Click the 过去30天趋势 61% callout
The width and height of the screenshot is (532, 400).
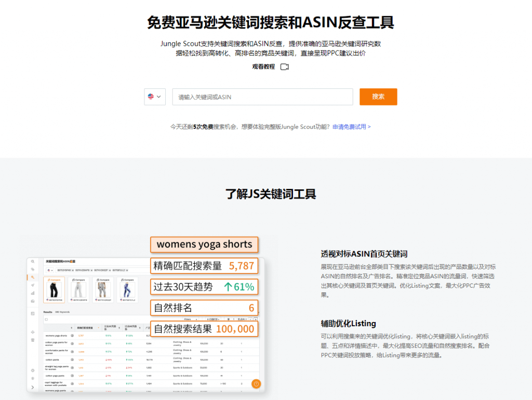coord(204,287)
